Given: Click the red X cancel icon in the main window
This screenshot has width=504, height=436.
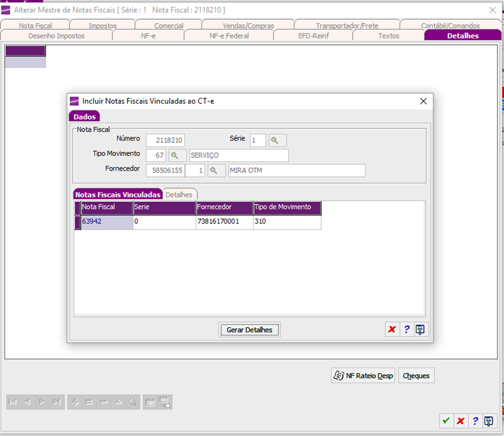Looking at the screenshot, I should [x=460, y=421].
